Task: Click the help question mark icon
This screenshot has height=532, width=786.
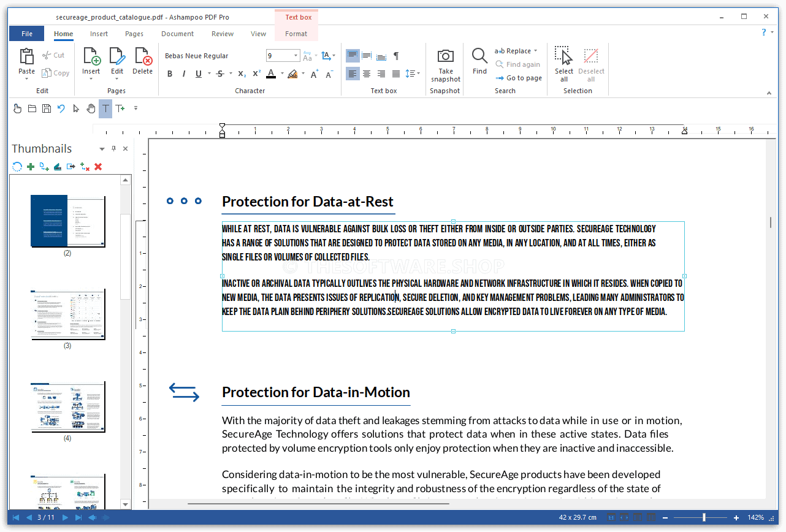Action: (764, 32)
